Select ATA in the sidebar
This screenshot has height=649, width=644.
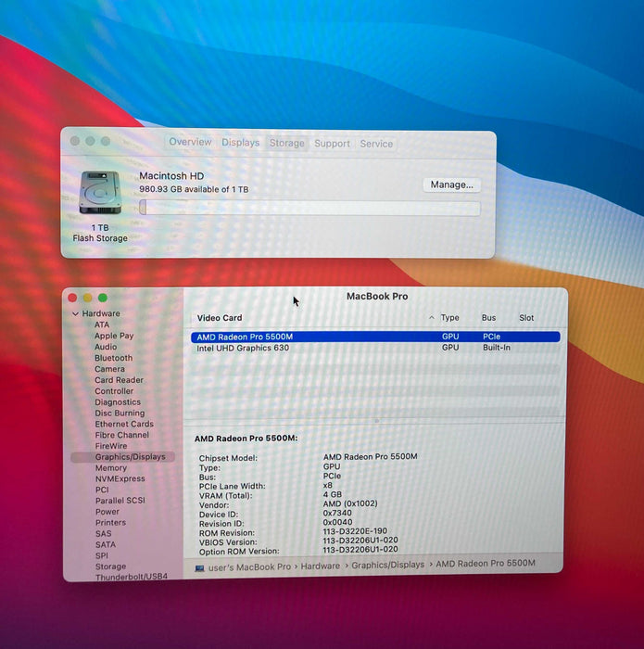coord(102,324)
